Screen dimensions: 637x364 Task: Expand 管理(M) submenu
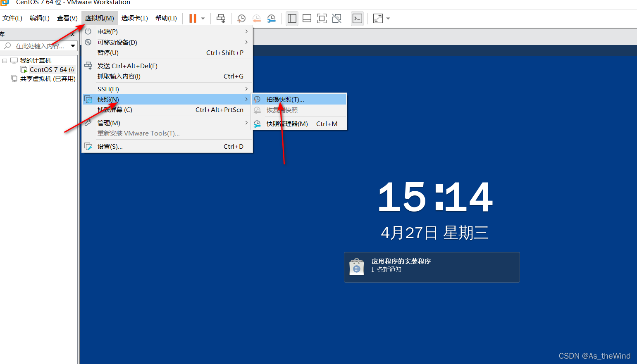pyautogui.click(x=167, y=123)
